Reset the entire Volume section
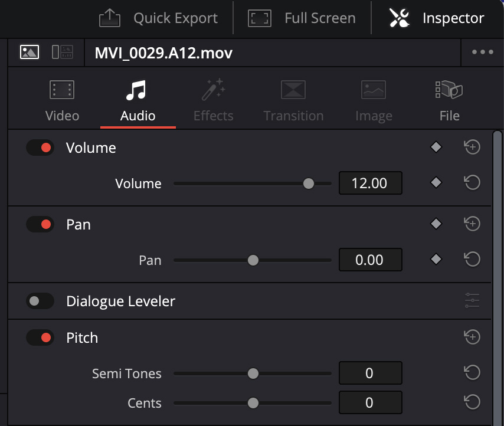This screenshot has width=504, height=426. [x=472, y=148]
